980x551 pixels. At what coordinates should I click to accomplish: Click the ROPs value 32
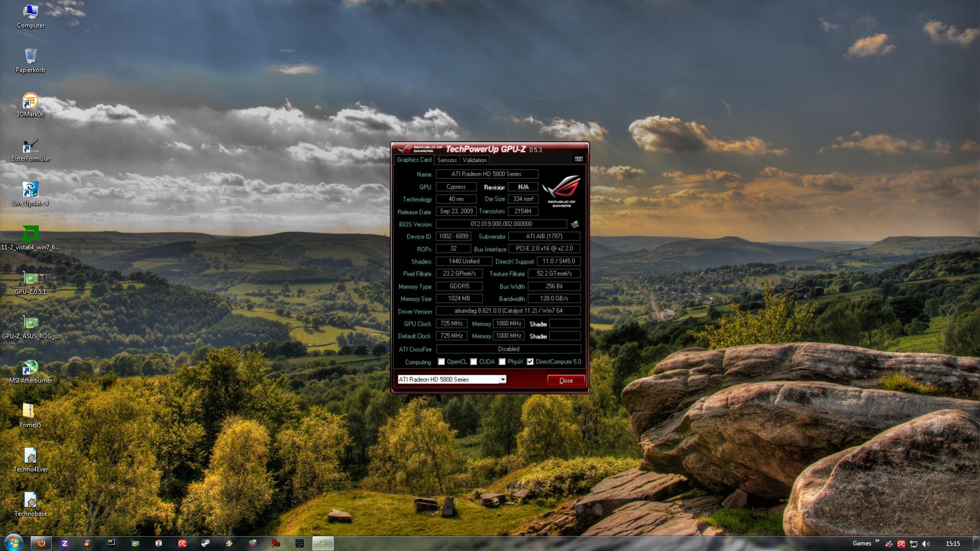(x=453, y=249)
